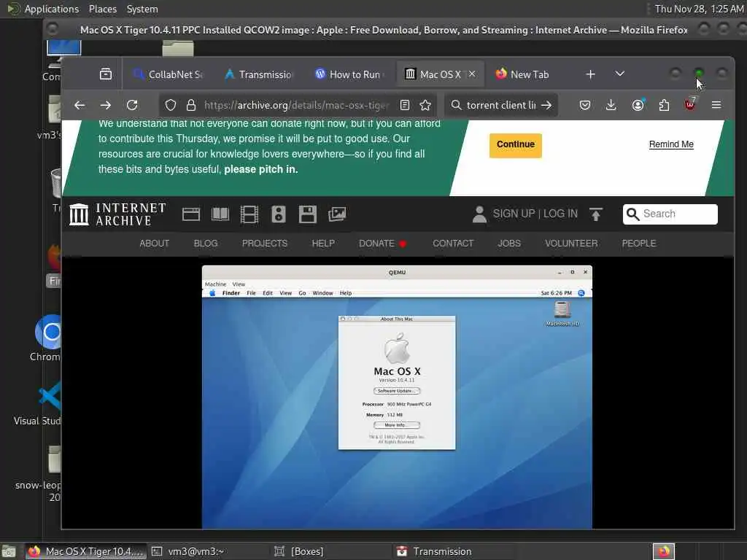The height and width of the screenshot is (560, 747).
Task: Click the Firefox workspace icon in bottom panel
Action: [664, 551]
